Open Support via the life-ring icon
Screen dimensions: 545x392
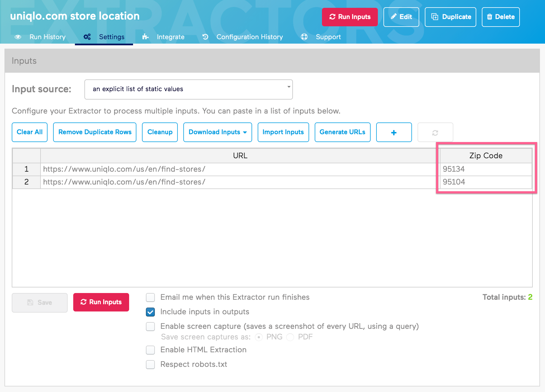[x=304, y=37]
